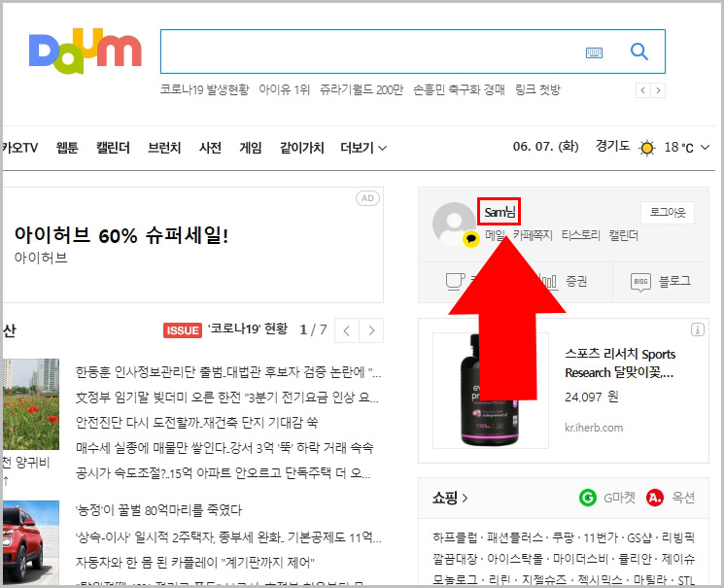724x588 pixels.
Task: Open the 쇼핑 section header
Action: (x=450, y=498)
